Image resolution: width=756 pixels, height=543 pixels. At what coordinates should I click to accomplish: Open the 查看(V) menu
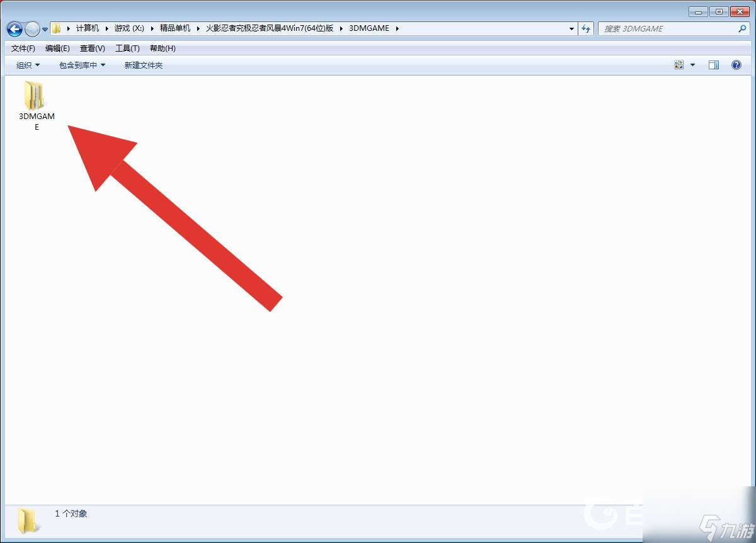(93, 49)
